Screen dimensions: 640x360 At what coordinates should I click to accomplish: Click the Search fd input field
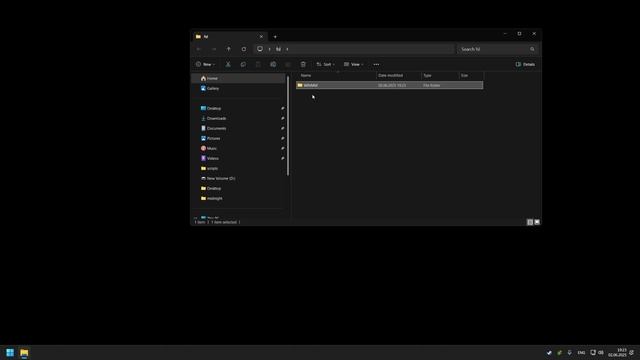pos(497,49)
